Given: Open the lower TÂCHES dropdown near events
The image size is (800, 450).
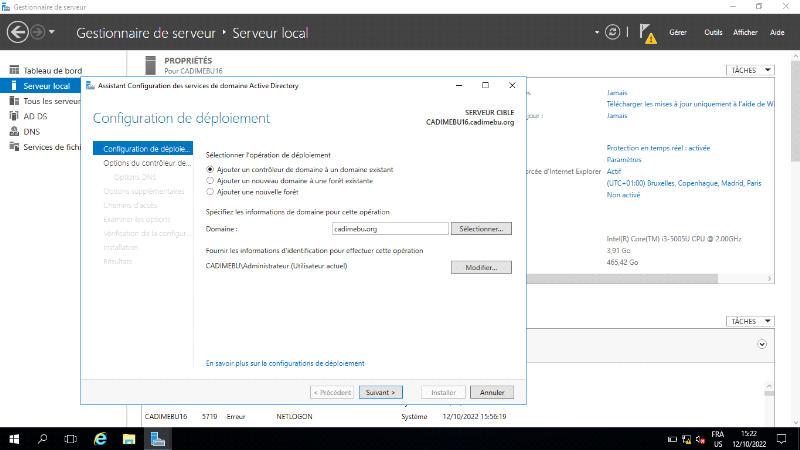Looking at the screenshot, I should coord(750,322).
